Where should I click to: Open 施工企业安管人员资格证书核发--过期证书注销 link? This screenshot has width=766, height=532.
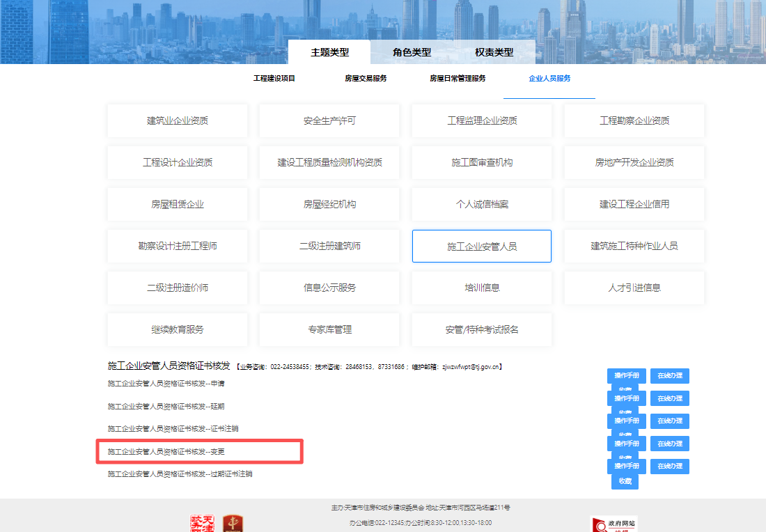[180, 474]
